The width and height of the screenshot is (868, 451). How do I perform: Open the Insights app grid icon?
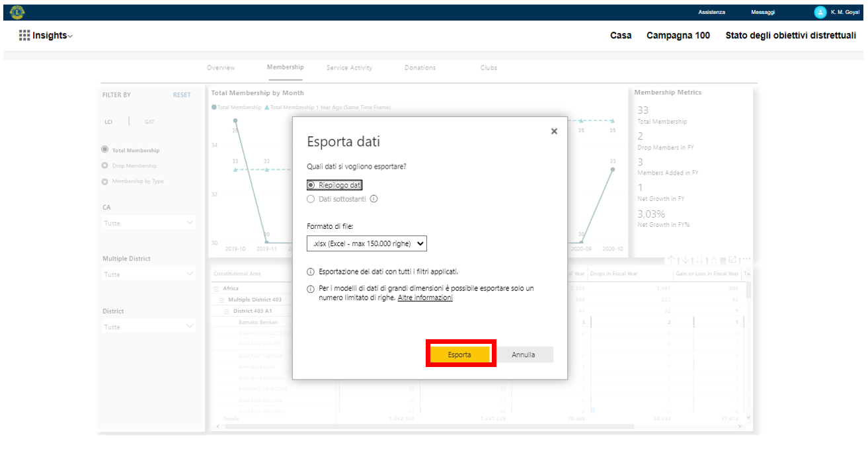[x=24, y=36]
